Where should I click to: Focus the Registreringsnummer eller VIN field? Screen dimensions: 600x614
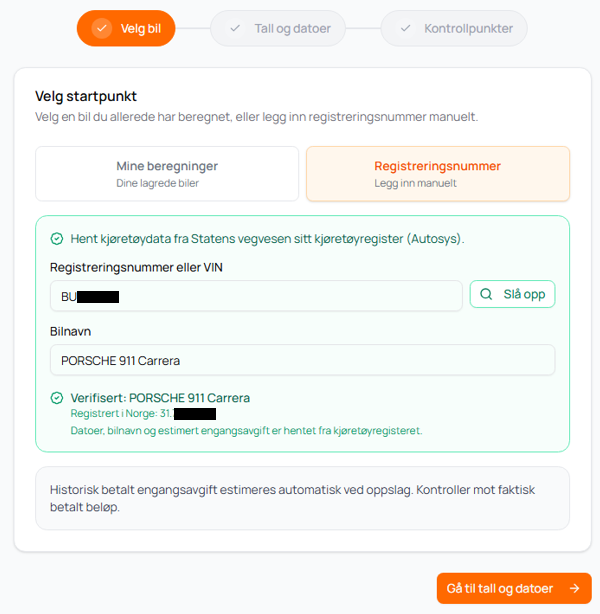[x=255, y=296]
